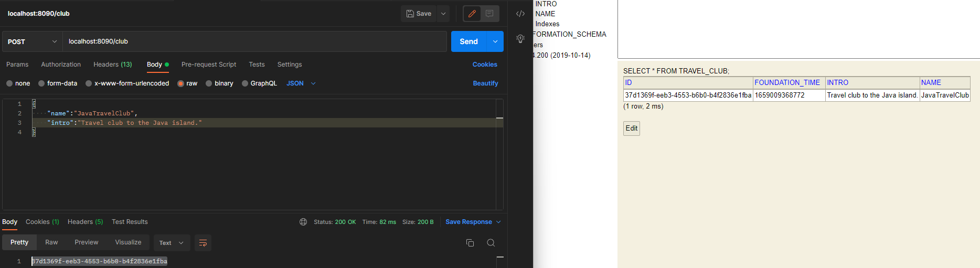Click the Status 200 OK text
The image size is (980, 268).
335,222
